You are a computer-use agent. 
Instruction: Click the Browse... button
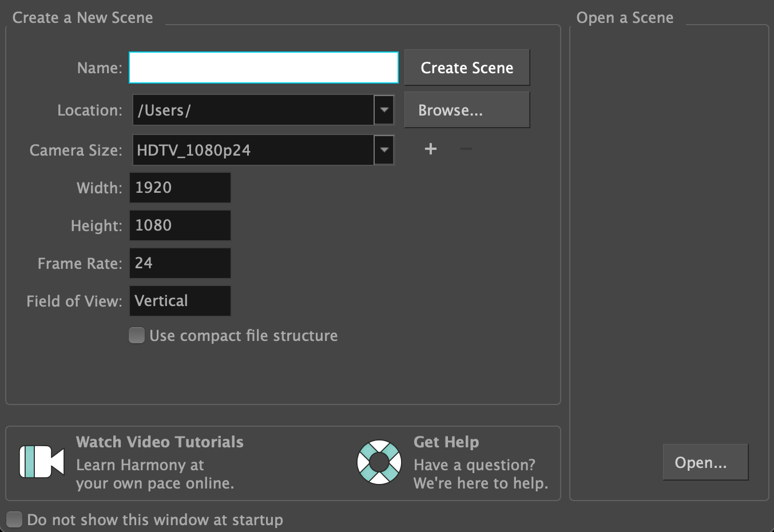467,110
